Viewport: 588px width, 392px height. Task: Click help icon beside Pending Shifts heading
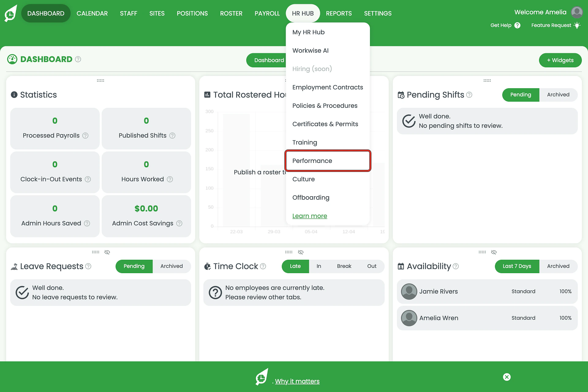(x=469, y=95)
